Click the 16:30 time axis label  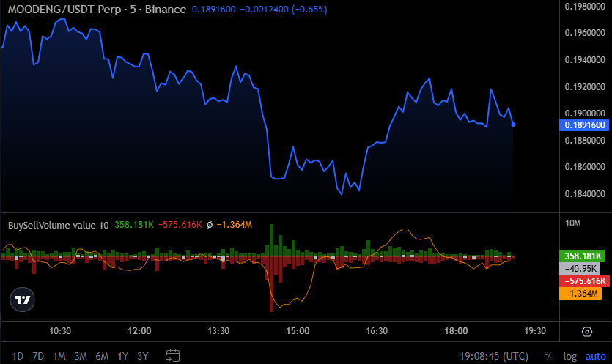pyautogui.click(x=377, y=331)
